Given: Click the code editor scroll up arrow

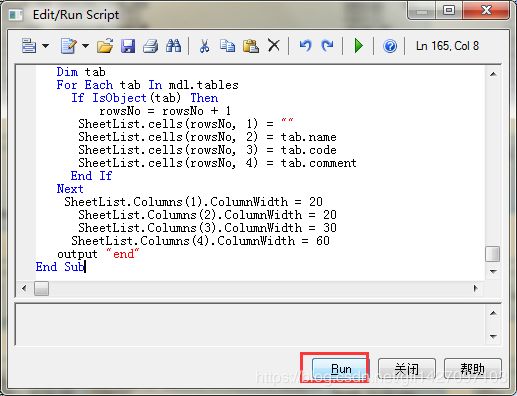Looking at the screenshot, I should (x=493, y=74).
